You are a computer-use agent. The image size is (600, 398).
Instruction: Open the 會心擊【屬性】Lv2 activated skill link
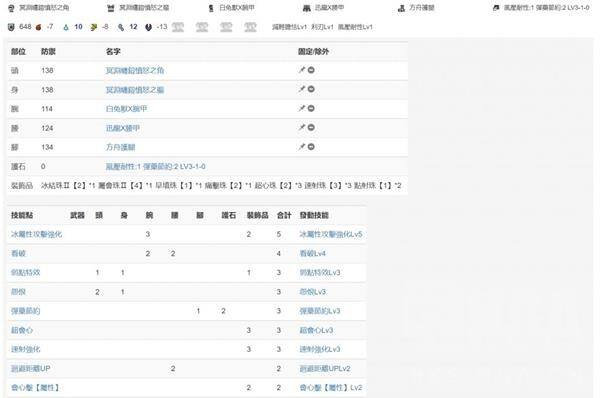pos(331,388)
